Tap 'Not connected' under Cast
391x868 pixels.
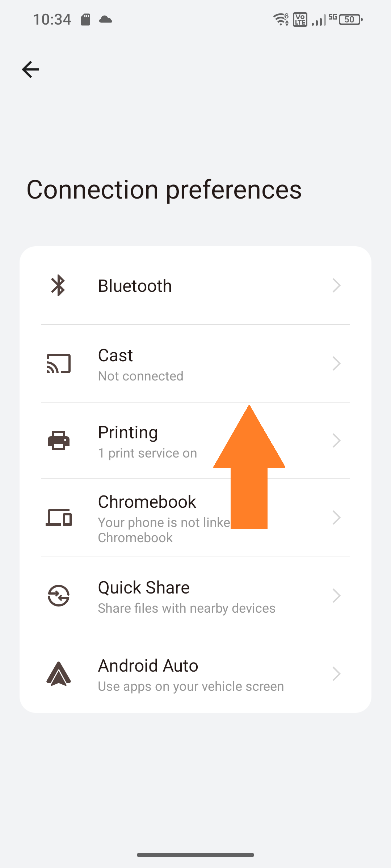point(140,376)
